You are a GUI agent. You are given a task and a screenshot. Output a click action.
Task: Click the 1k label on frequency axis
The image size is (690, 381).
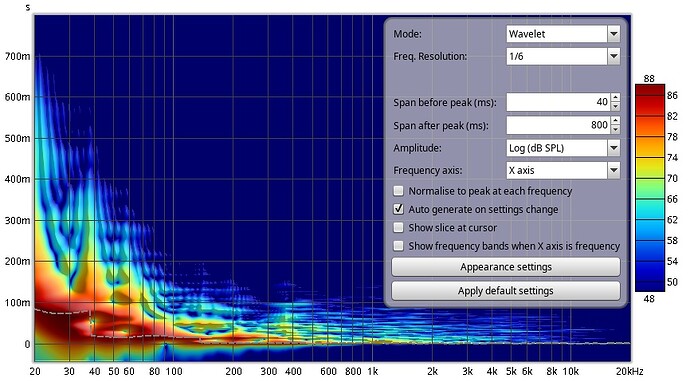pos(372,371)
